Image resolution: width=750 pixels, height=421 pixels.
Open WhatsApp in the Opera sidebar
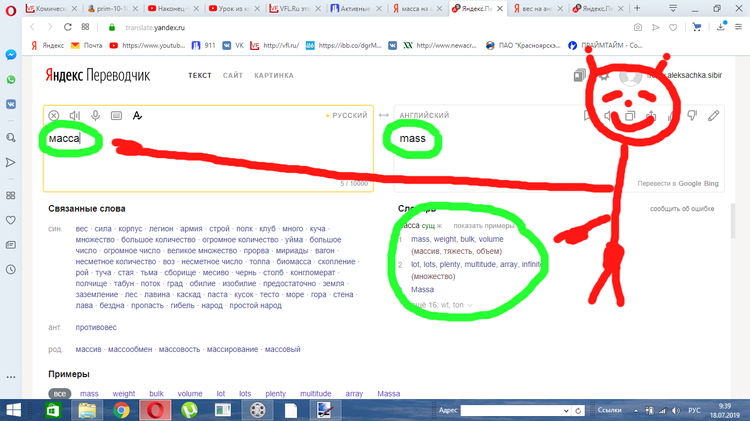(x=11, y=79)
